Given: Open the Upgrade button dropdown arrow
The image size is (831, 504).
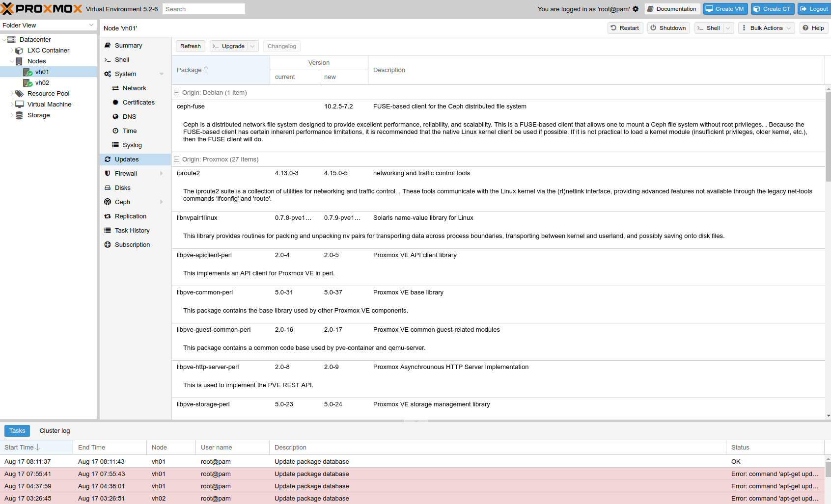Looking at the screenshot, I should (x=253, y=46).
